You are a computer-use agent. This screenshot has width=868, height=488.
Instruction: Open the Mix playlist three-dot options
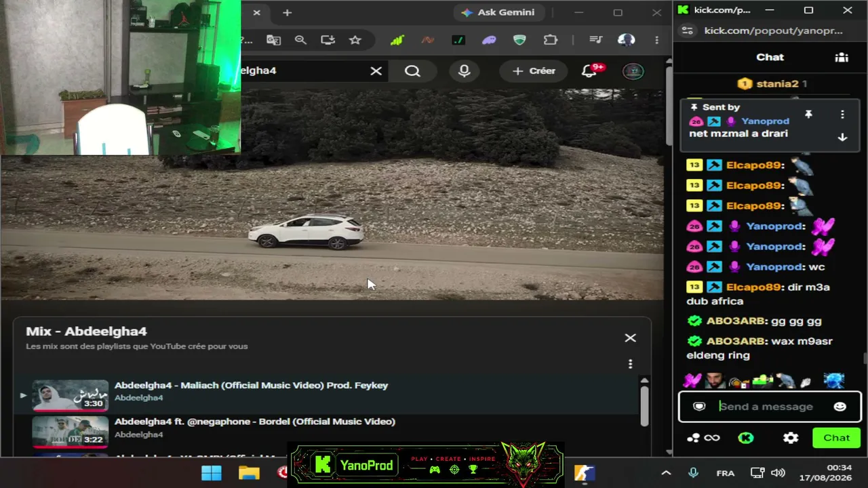click(630, 364)
